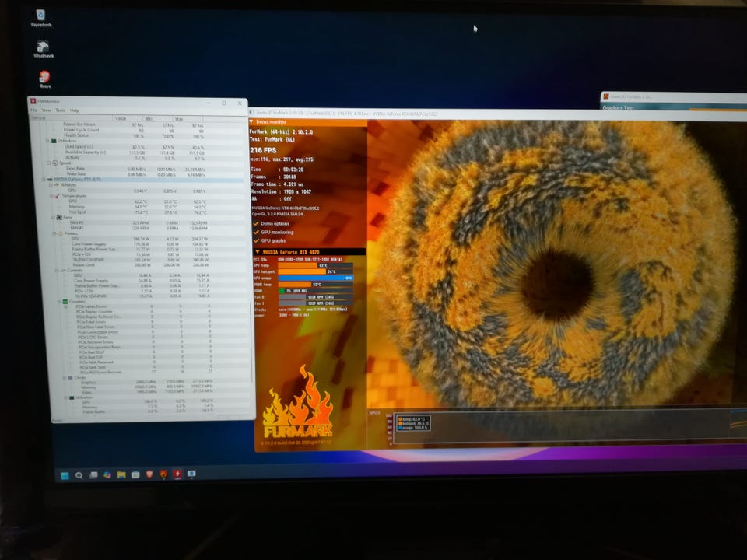The width and height of the screenshot is (747, 560).
Task: Toggle the GPU monitoring checkbox
Action: [x=256, y=232]
